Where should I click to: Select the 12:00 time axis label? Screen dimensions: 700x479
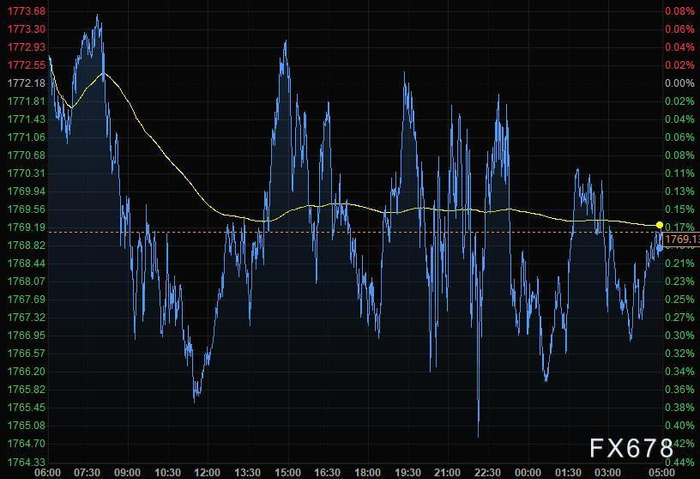[207, 473]
